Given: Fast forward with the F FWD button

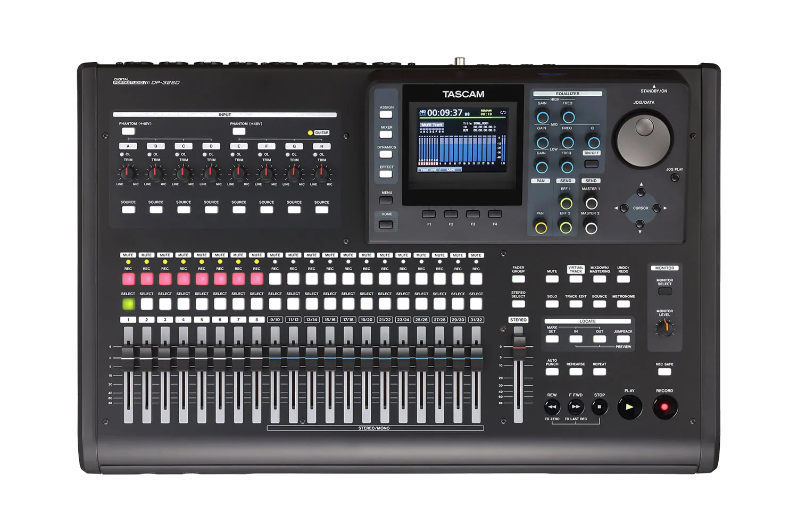Looking at the screenshot, I should pyautogui.click(x=576, y=407).
